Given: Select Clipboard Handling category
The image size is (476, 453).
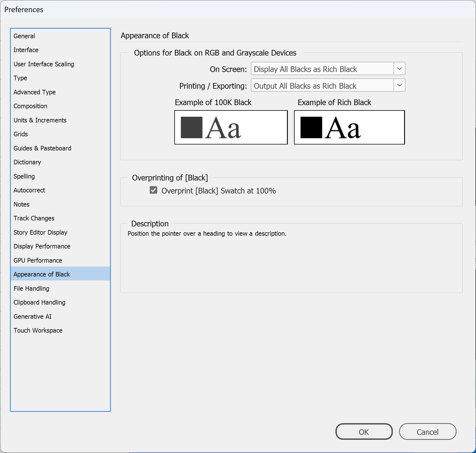Looking at the screenshot, I should [x=60, y=302].
